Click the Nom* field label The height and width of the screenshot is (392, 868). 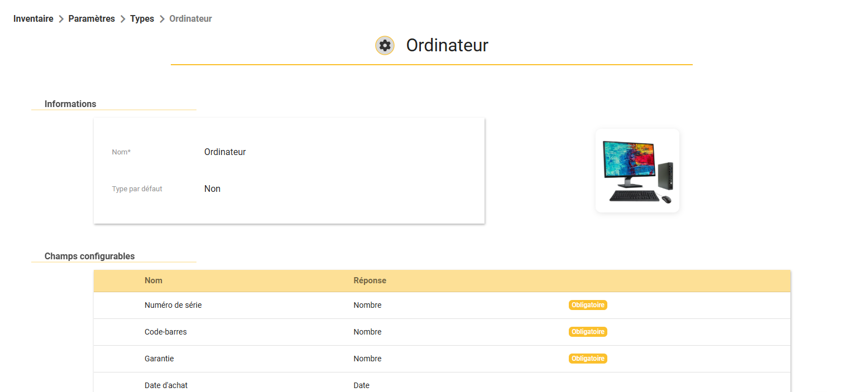tap(121, 152)
